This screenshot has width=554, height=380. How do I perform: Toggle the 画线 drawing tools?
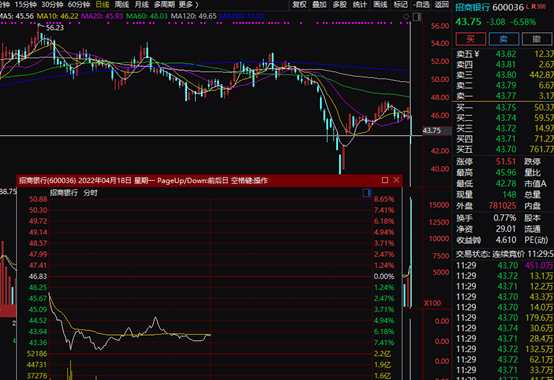pyautogui.click(x=381, y=5)
